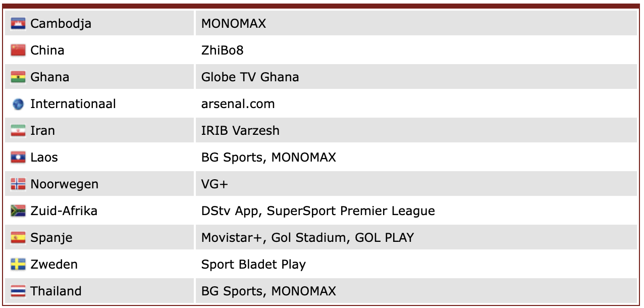Click the Sport Bladet Play entry
The width and height of the screenshot is (644, 308).
pos(253,265)
